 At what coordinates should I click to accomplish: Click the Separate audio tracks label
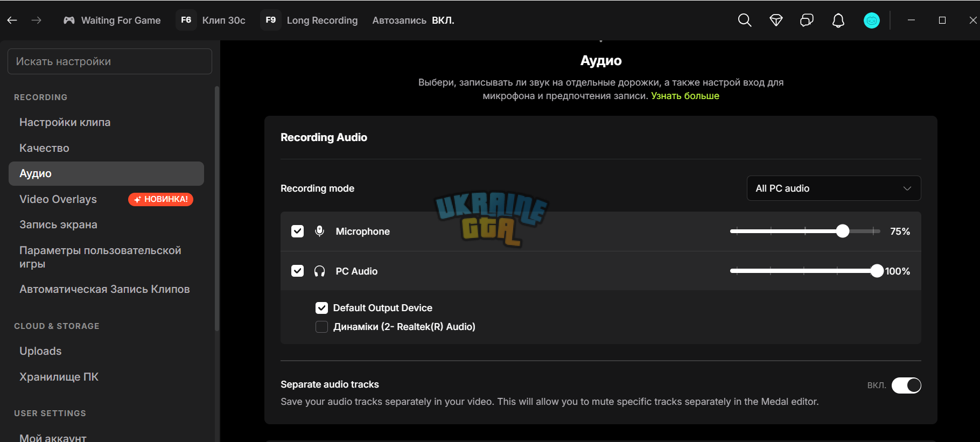(330, 384)
